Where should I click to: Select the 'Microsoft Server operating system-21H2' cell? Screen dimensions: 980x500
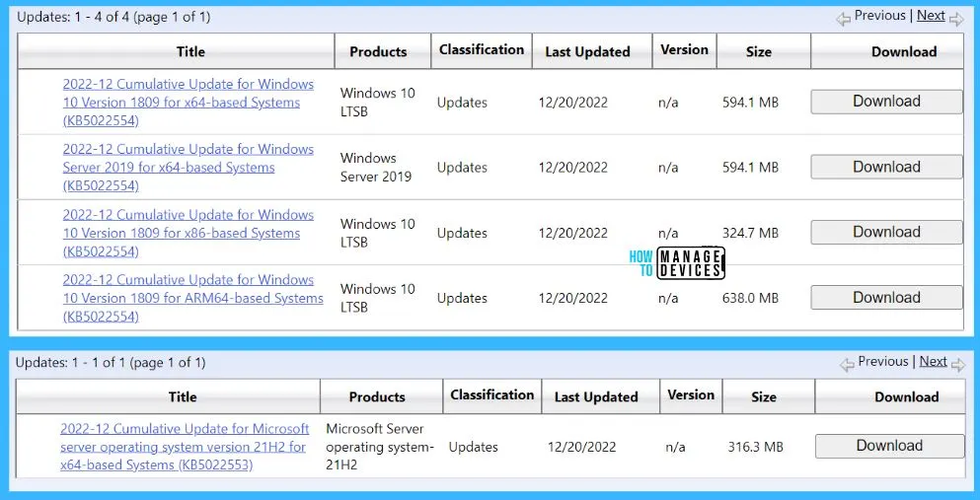[380, 447]
